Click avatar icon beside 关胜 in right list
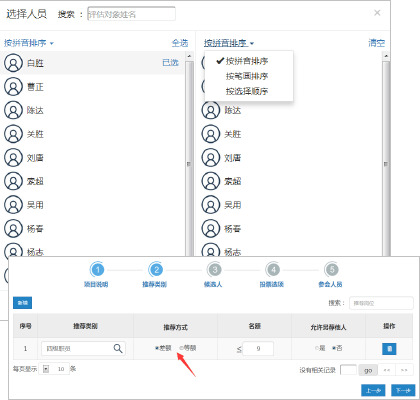The width and height of the screenshot is (420, 400). 211,134
